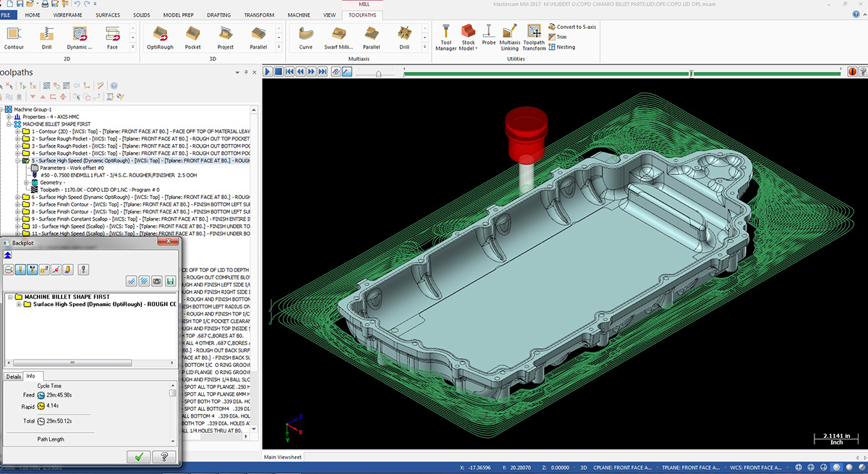Select the multiaxis Curve toolpath
Image resolution: width=868 pixels, height=474 pixels.
pyautogui.click(x=306, y=38)
